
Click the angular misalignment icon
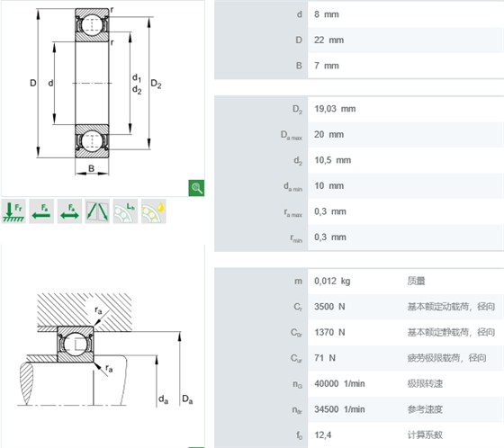pos(97,211)
